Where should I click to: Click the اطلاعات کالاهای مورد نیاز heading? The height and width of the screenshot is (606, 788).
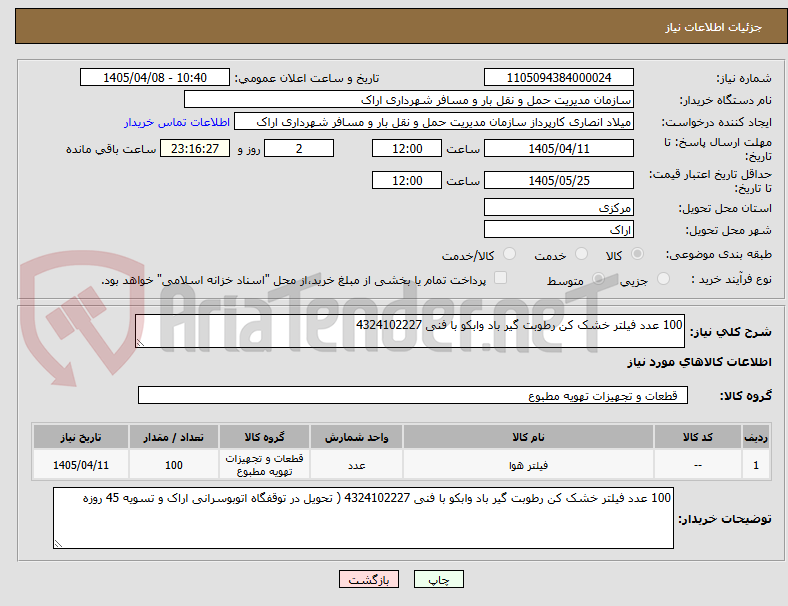click(699, 362)
